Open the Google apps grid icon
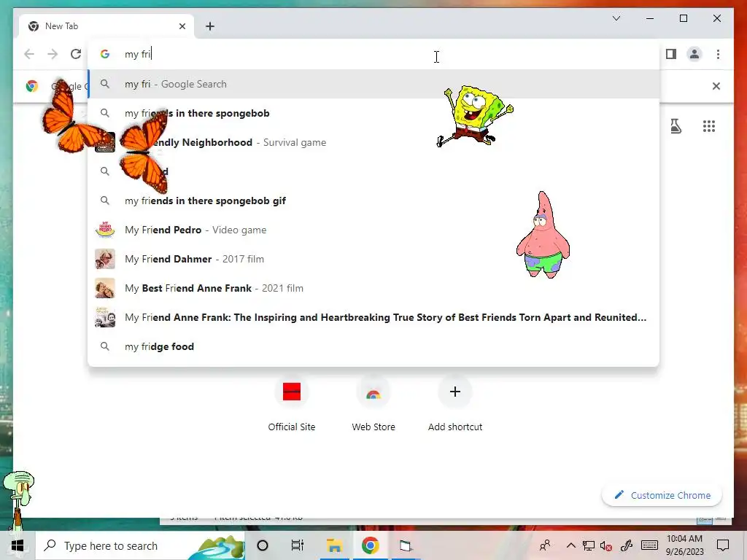Screen dimensions: 747x560 [709, 126]
